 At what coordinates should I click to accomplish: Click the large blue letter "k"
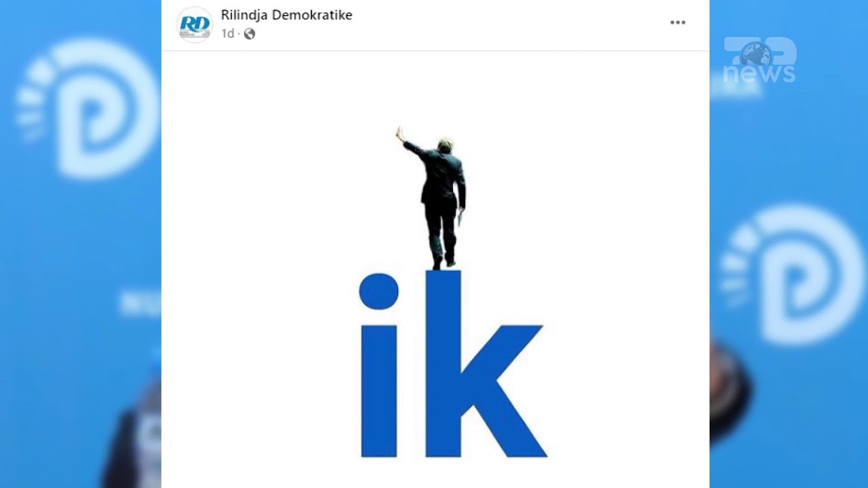[485, 364]
